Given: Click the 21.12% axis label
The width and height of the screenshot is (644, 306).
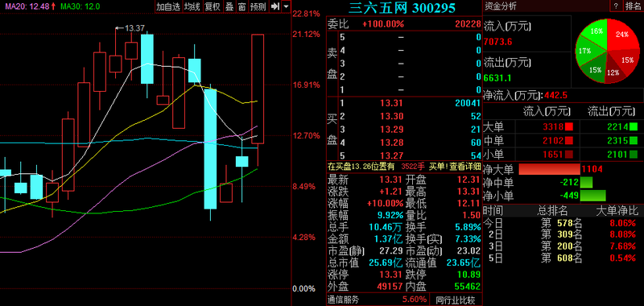Looking at the screenshot, I should coord(306,34).
